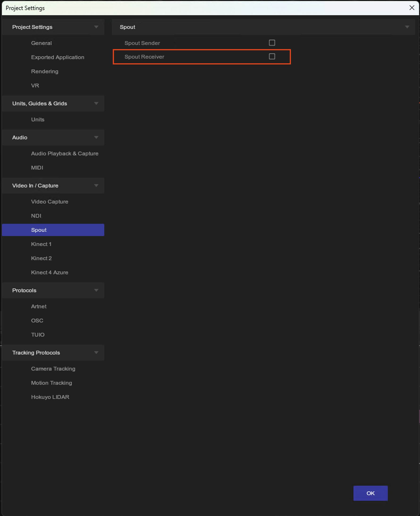Collapse the Tracking Protocols section arrow

pyautogui.click(x=96, y=353)
